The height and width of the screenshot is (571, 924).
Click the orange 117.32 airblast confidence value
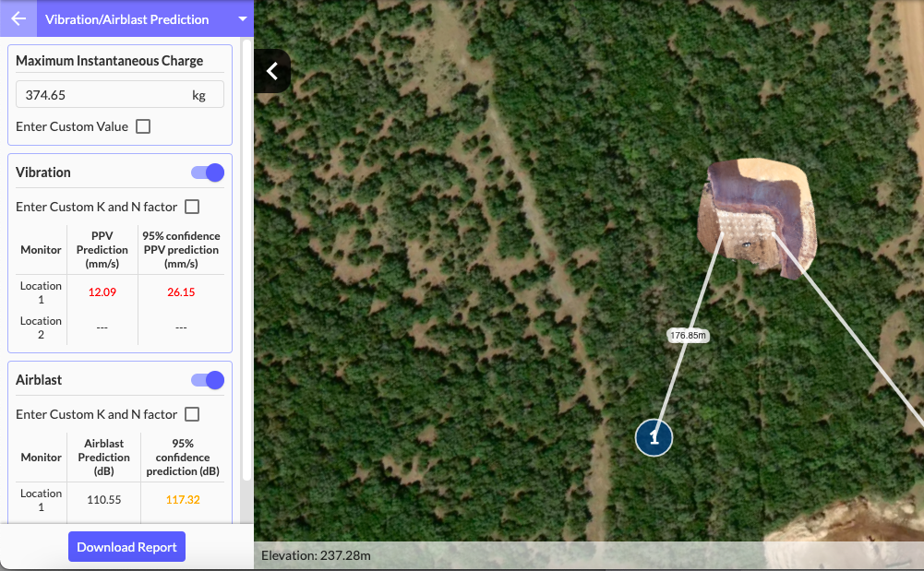coord(181,500)
